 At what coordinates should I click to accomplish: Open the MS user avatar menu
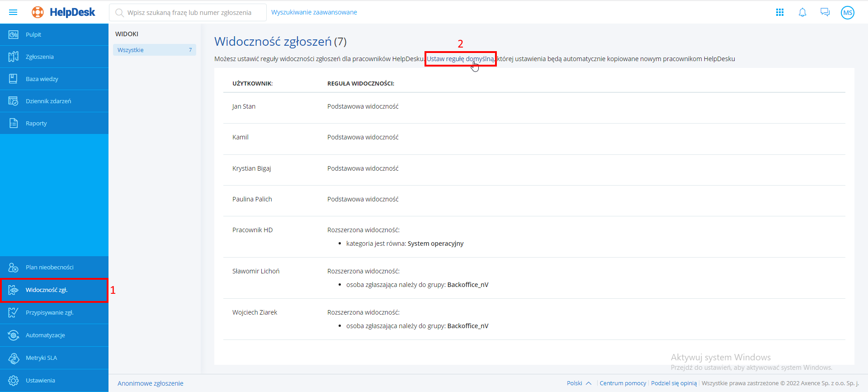coord(847,13)
